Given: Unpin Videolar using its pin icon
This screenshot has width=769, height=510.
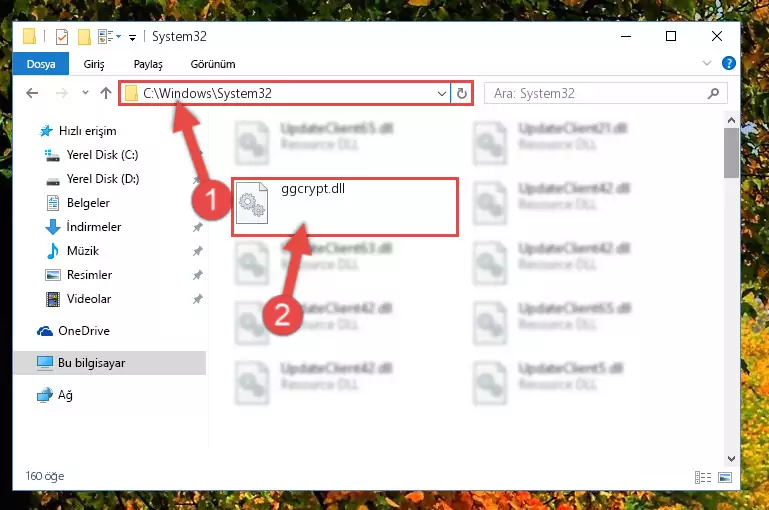Looking at the screenshot, I should [x=197, y=299].
